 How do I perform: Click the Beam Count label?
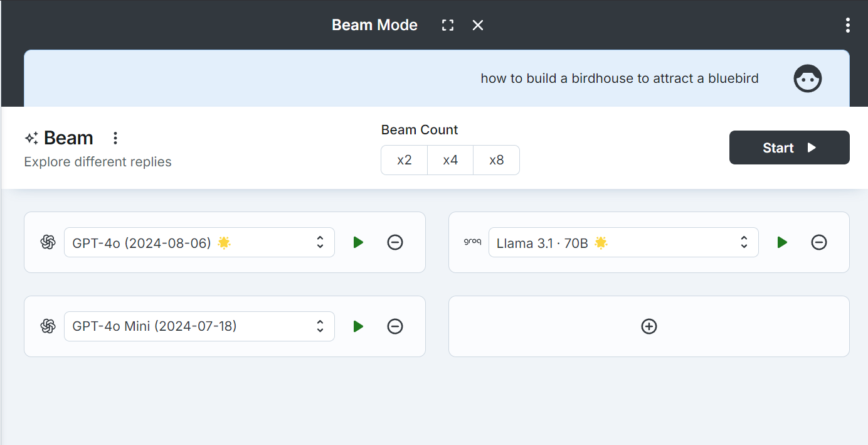[x=420, y=130]
